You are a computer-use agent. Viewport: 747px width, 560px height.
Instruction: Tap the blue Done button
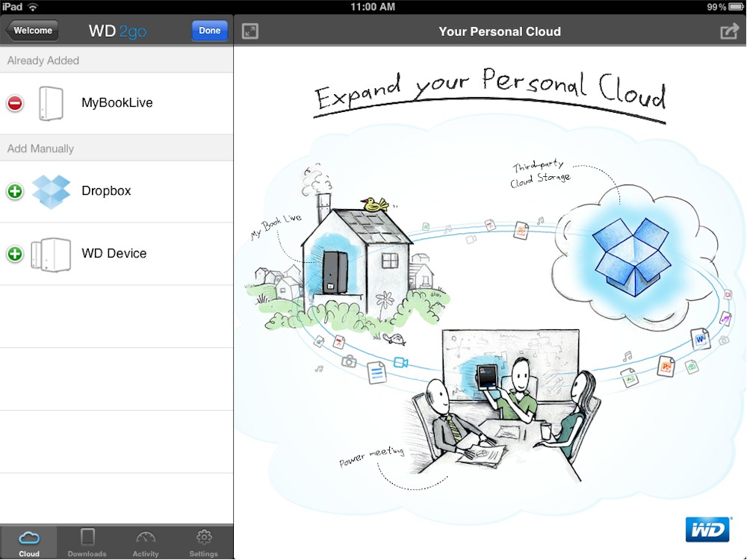[x=210, y=31]
